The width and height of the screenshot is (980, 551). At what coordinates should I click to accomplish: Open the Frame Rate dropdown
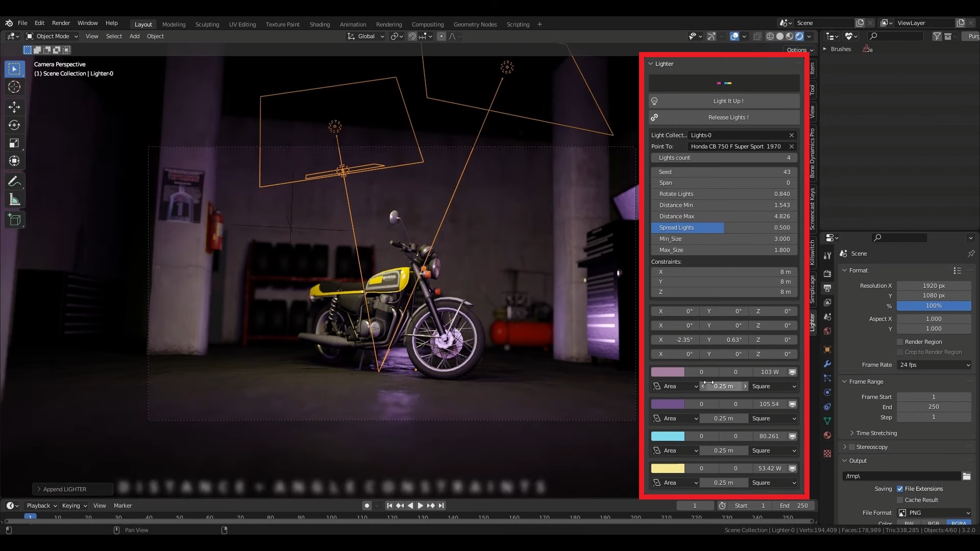[x=934, y=365]
